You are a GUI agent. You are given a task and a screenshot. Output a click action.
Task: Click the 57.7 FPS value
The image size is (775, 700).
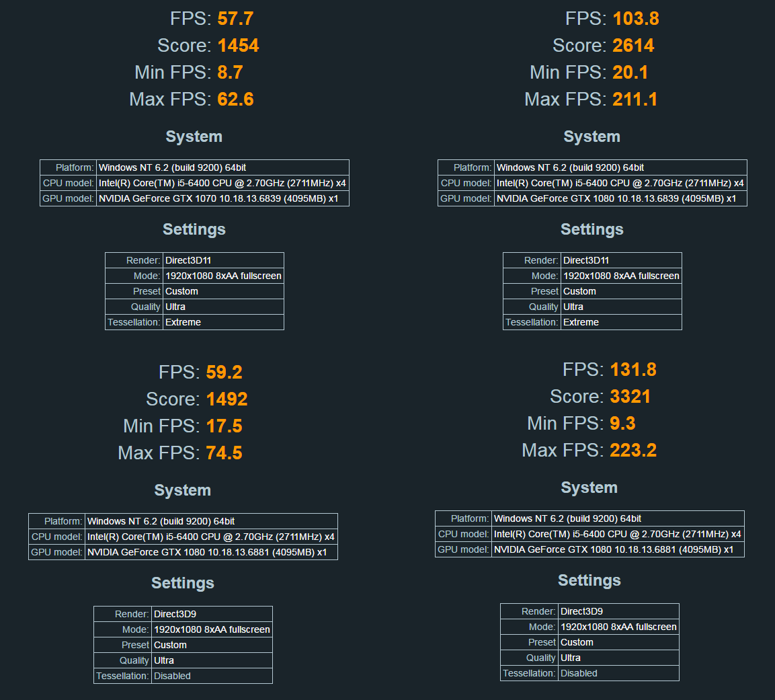(x=235, y=19)
